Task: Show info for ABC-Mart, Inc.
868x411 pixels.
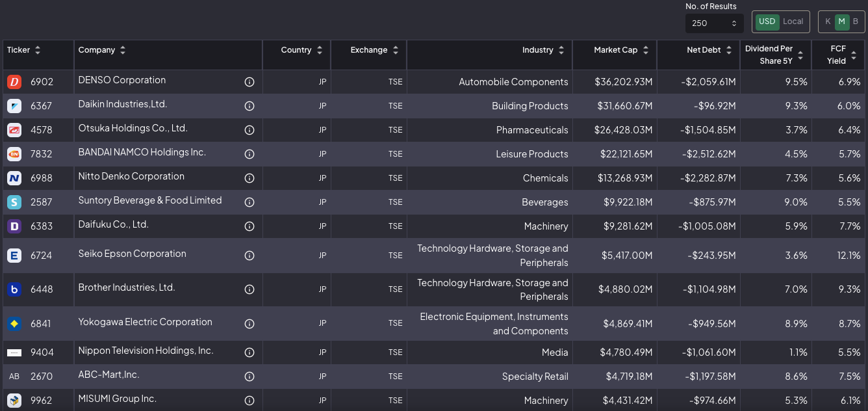Action: tap(249, 377)
